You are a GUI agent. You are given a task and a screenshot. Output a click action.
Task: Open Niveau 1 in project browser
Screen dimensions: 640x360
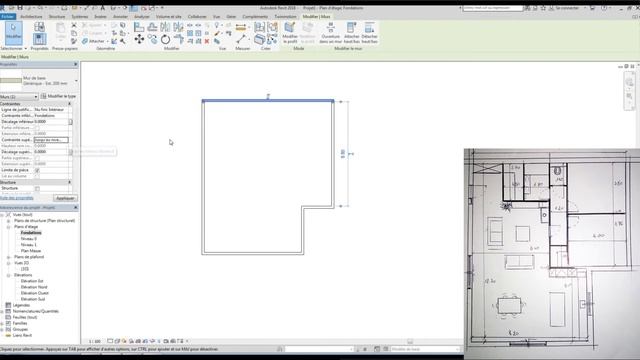coord(29,245)
